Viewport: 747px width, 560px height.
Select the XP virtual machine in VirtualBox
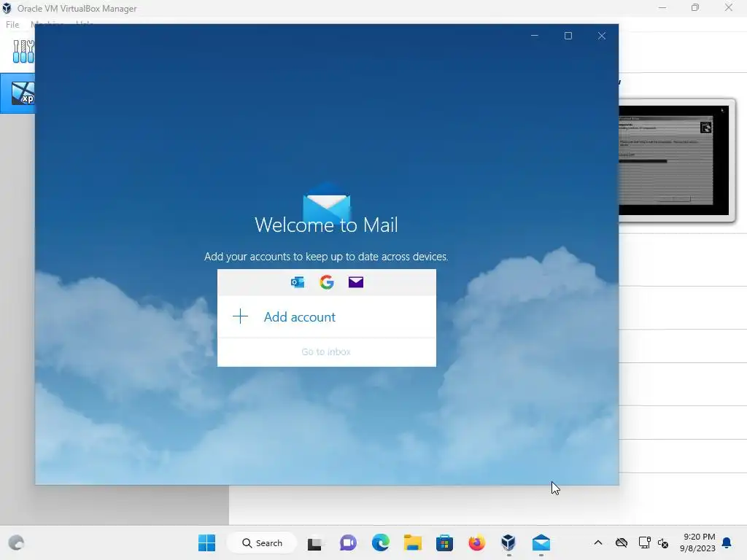click(18, 93)
